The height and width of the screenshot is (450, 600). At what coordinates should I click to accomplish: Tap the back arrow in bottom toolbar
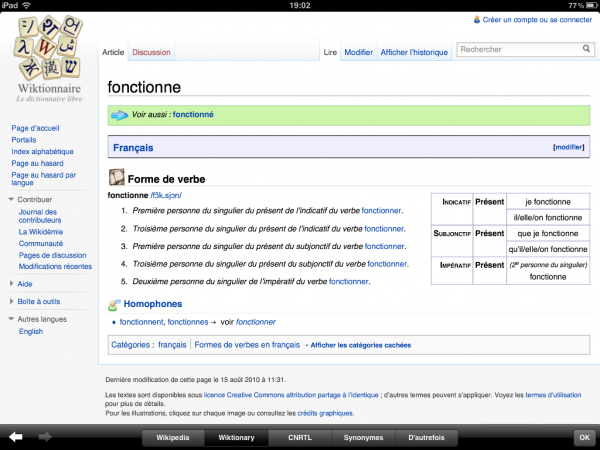pos(16,437)
